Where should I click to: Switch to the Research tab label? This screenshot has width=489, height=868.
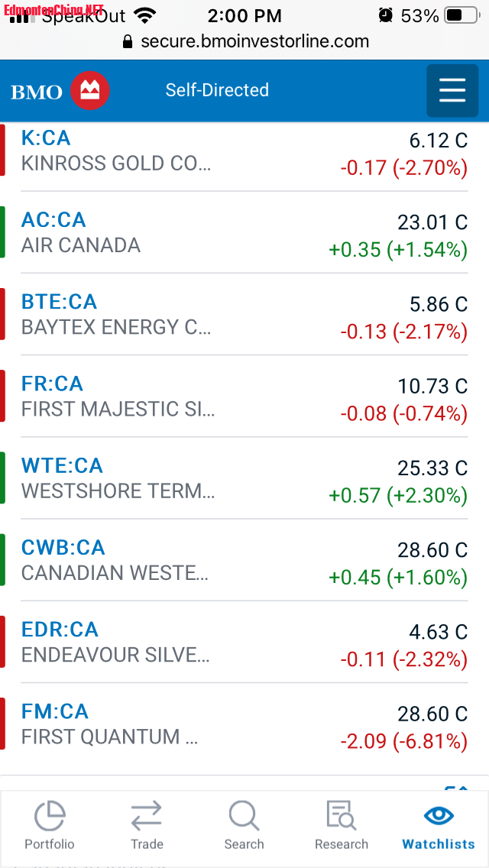point(342,844)
